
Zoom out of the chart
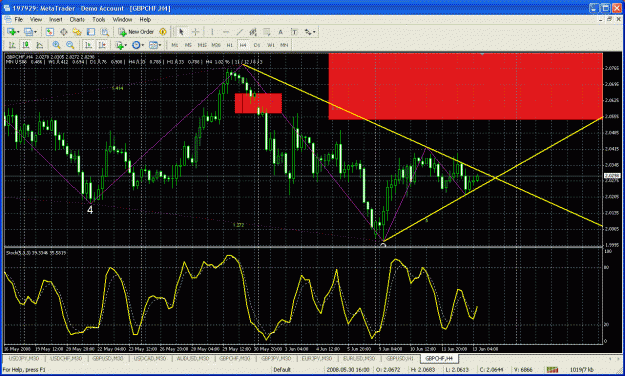[x=70, y=45]
